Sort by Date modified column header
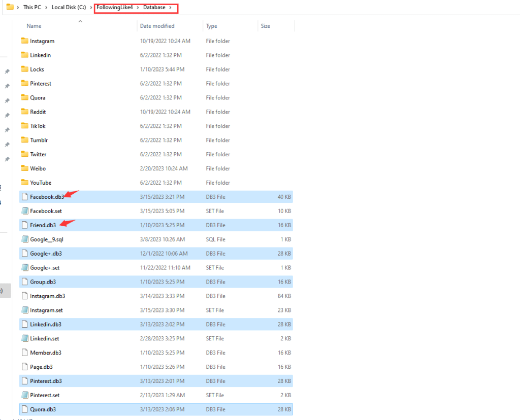This screenshot has height=420, width=520. tap(157, 26)
